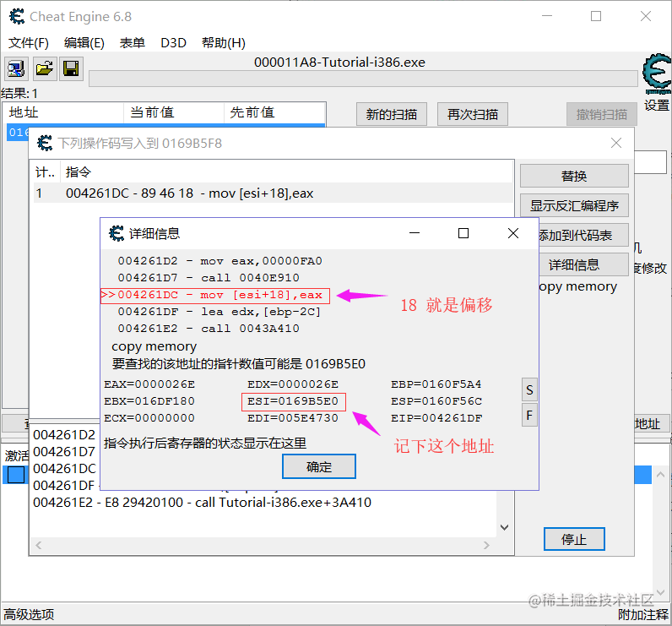Click the 显示反汇编程序 button

(574, 205)
